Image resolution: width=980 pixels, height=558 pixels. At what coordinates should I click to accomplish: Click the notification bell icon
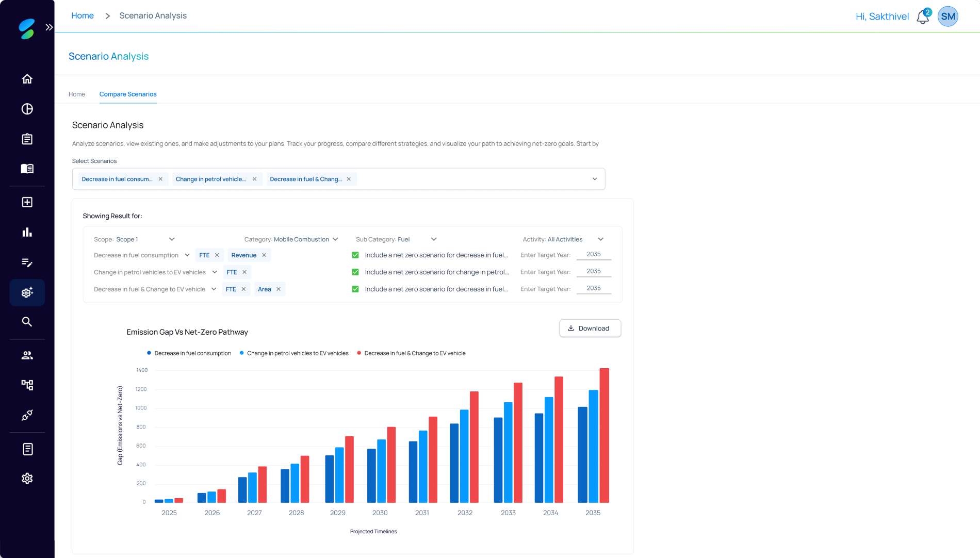tap(923, 17)
